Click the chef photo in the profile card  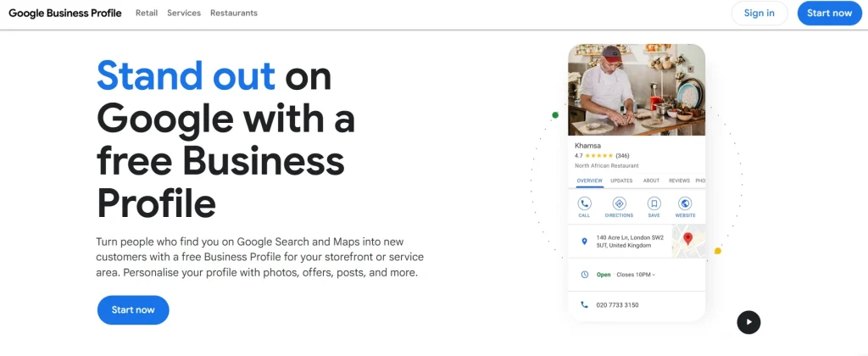point(637,90)
